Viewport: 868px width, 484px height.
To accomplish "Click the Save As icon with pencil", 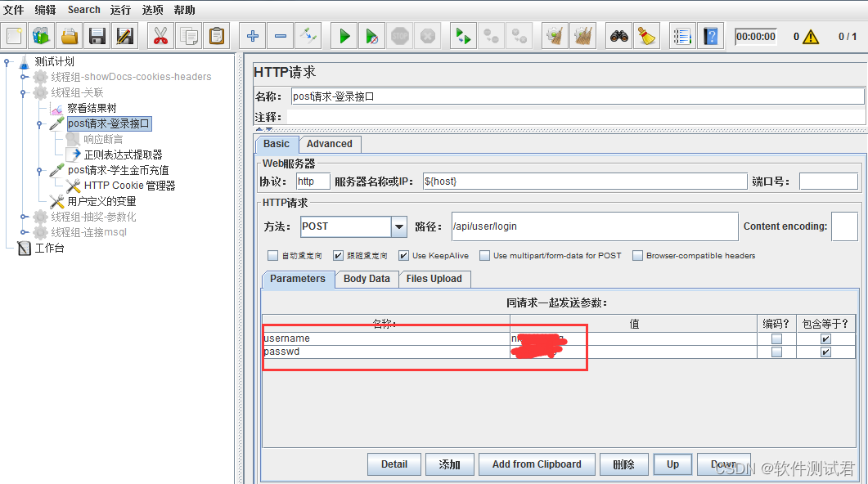I will [x=125, y=37].
